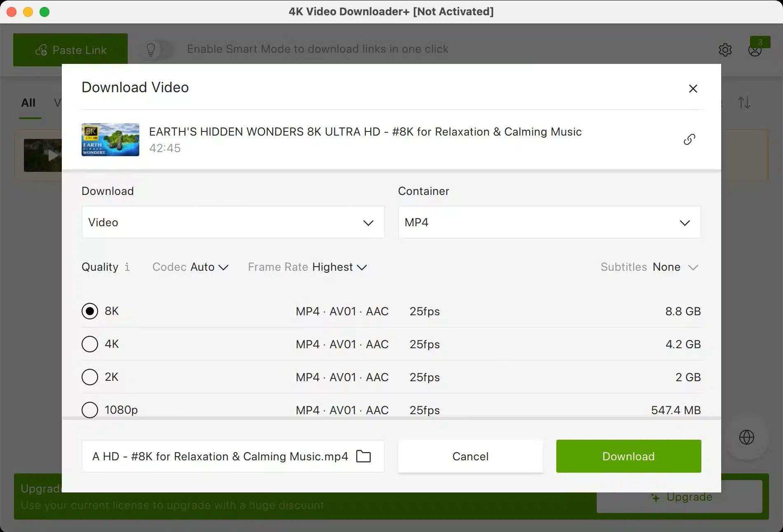Click the output filename field
This screenshot has width=783, height=532.
pos(233,456)
